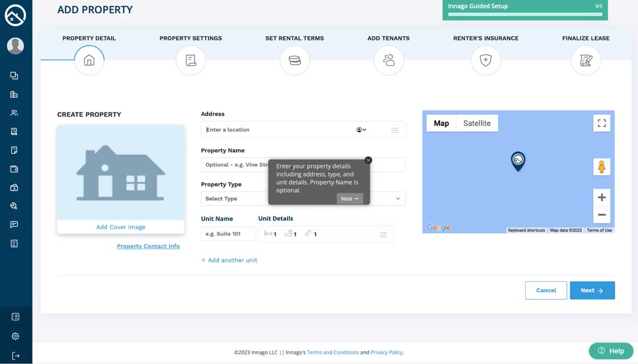Open the country selector in the Address field
Viewport: 638px width, 364px height.
[x=361, y=129]
